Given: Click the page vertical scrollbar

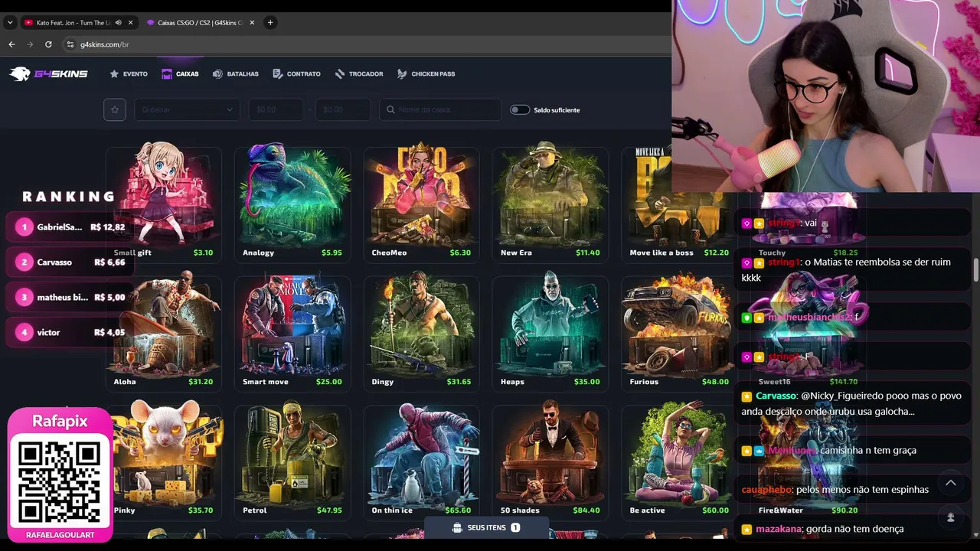Looking at the screenshot, I should pos(975,269).
